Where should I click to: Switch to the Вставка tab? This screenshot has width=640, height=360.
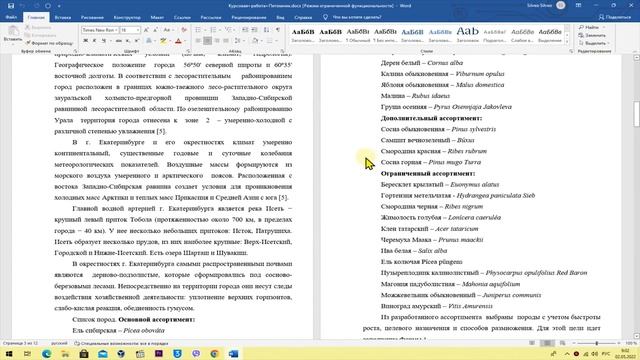click(62, 17)
